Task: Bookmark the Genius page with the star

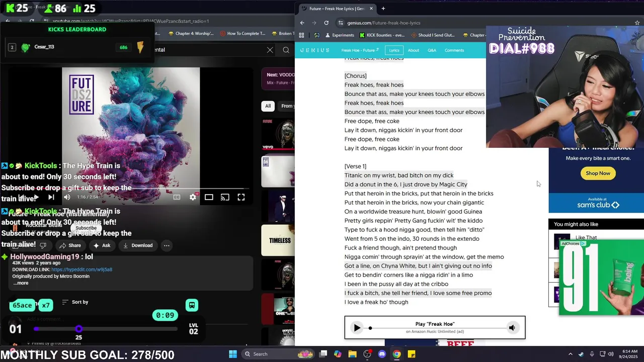Action: 637,23
